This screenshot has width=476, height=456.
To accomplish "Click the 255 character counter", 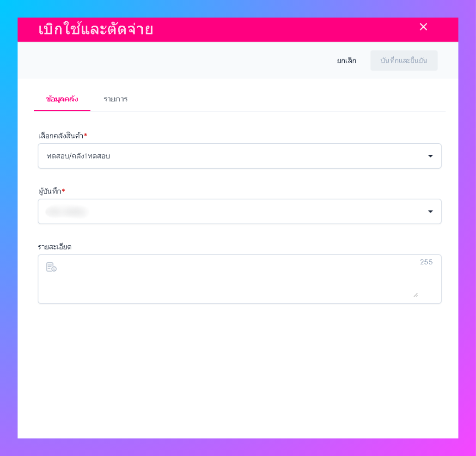I will [426, 262].
